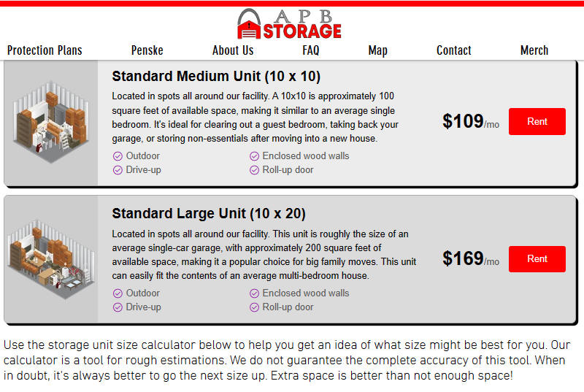
Task: Go to the Contact page
Action: click(x=453, y=50)
